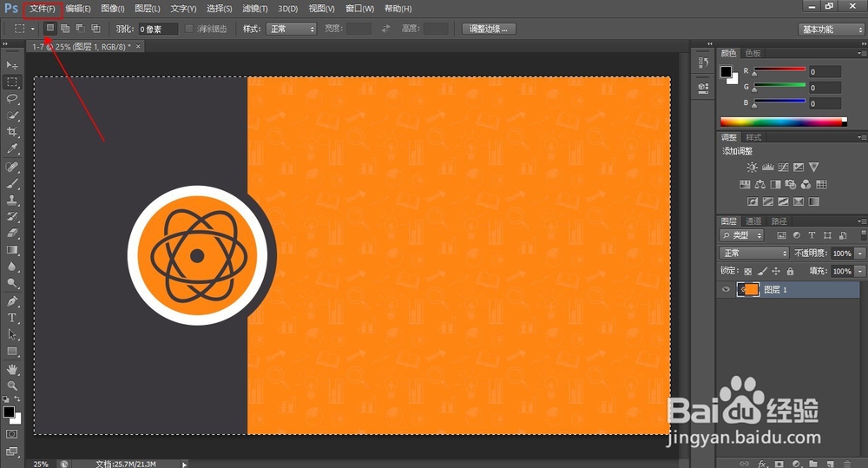Toggle Quick Mask mode
This screenshot has width=868, height=468.
[x=11, y=433]
